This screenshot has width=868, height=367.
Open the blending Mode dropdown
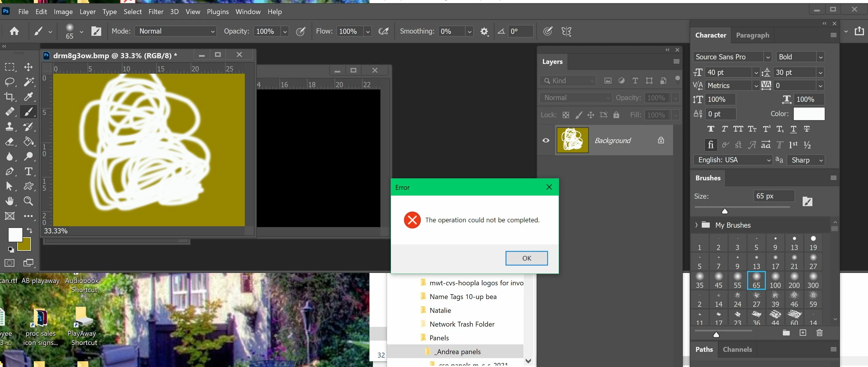click(175, 31)
